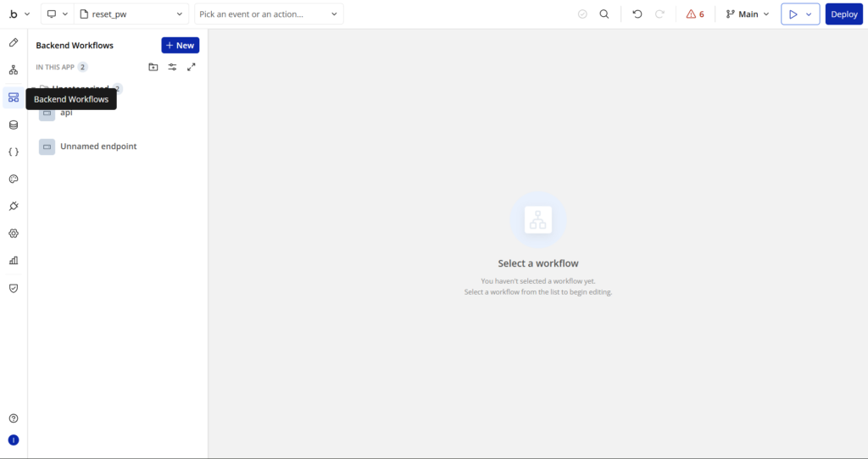This screenshot has height=459, width=868.
Task: Open the Logs bar chart icon
Action: point(14,261)
